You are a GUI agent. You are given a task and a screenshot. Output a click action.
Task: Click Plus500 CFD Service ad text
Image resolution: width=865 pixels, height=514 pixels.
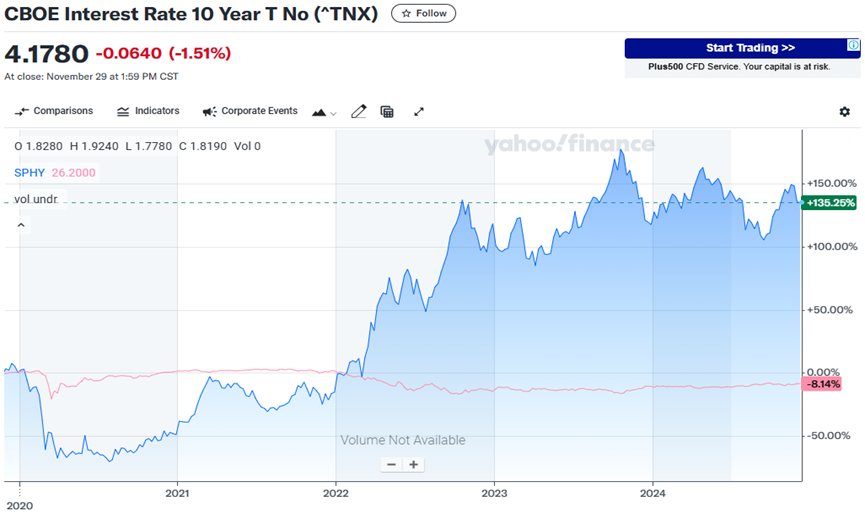pos(739,67)
